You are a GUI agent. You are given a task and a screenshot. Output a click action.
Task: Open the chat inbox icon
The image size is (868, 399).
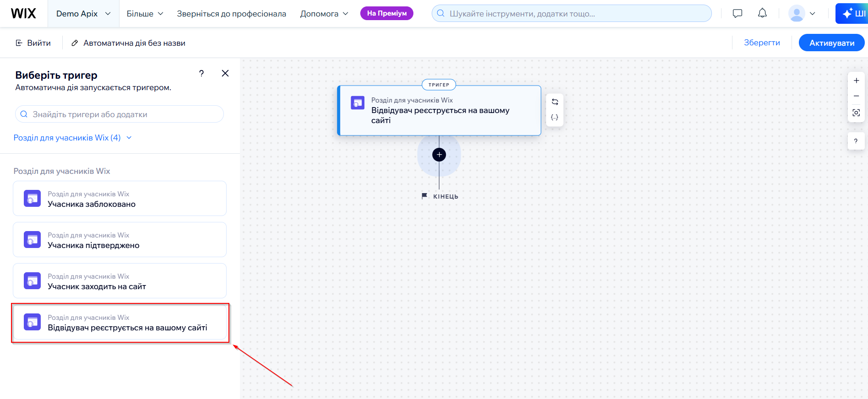(737, 13)
